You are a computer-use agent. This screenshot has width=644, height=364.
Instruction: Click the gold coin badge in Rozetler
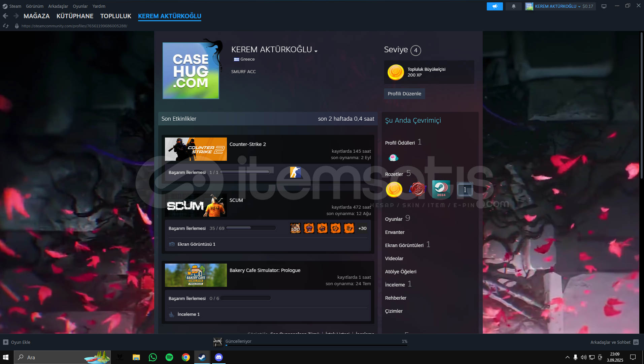click(394, 189)
